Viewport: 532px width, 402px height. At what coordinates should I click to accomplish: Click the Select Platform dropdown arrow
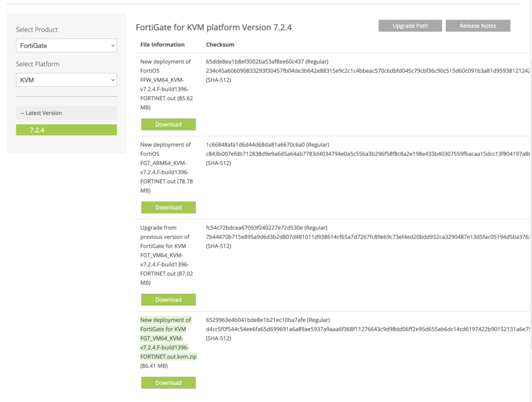(x=112, y=80)
